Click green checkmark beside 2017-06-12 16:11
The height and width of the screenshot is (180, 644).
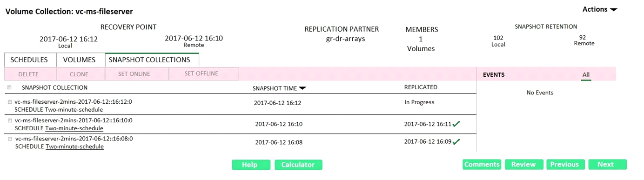456,124
